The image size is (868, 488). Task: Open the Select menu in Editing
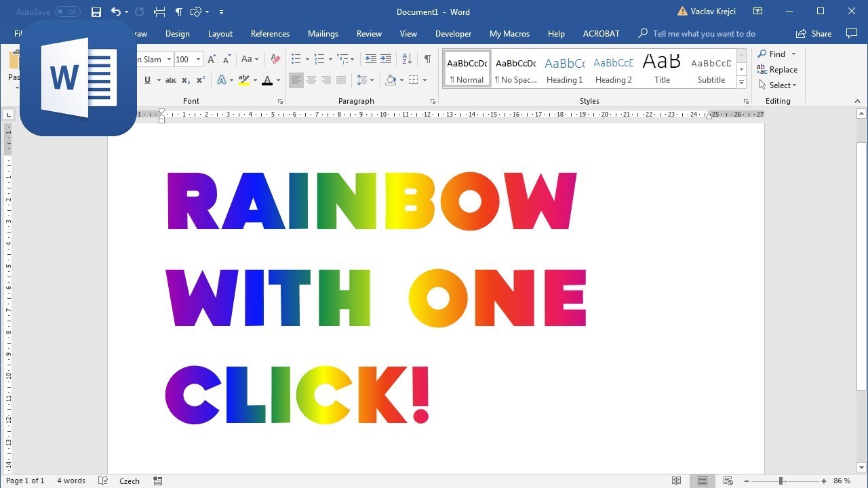coord(778,85)
